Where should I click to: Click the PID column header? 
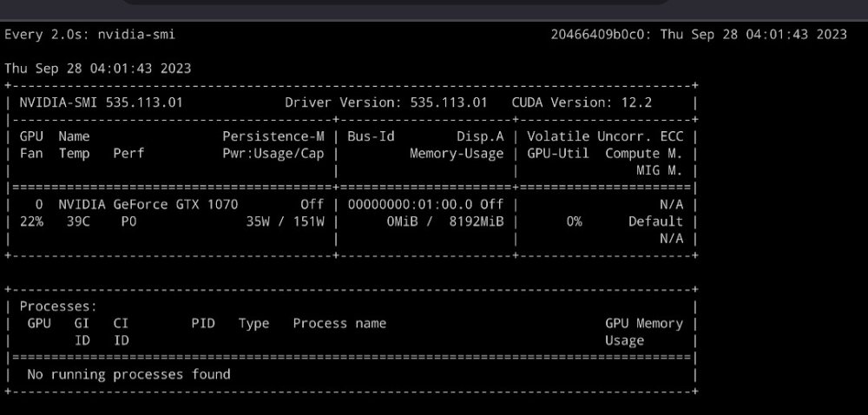click(x=203, y=324)
